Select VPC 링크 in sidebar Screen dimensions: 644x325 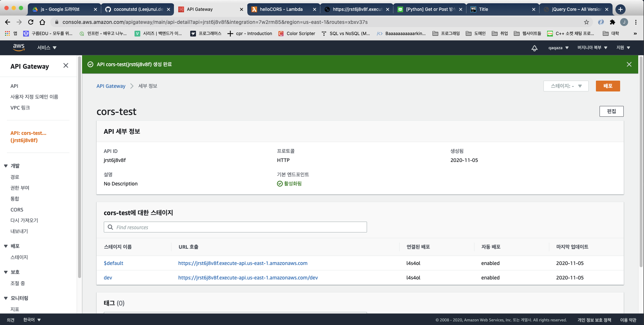point(20,108)
